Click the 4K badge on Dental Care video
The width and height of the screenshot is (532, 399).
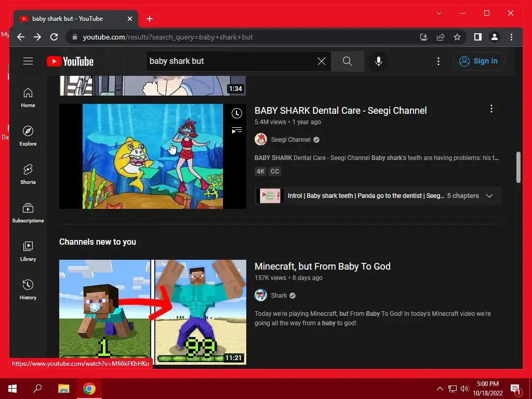pyautogui.click(x=260, y=171)
